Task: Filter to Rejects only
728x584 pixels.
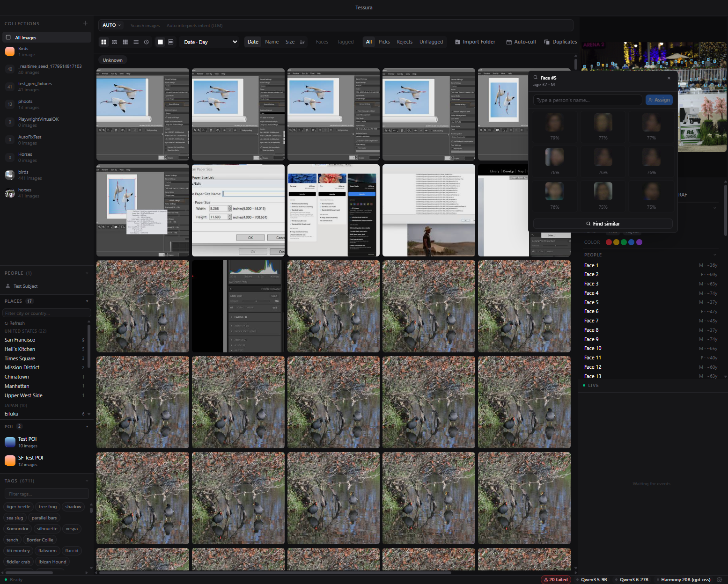Action: (x=404, y=42)
